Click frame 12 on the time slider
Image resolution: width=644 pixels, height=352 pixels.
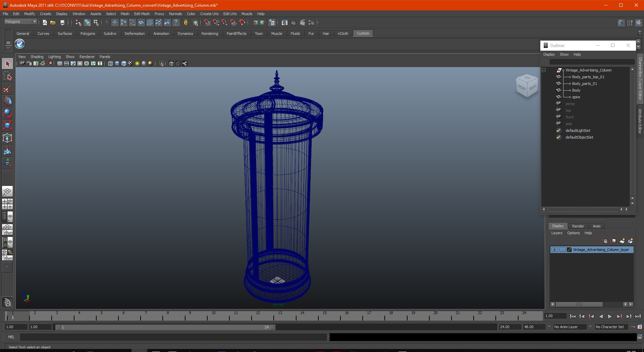point(258,316)
